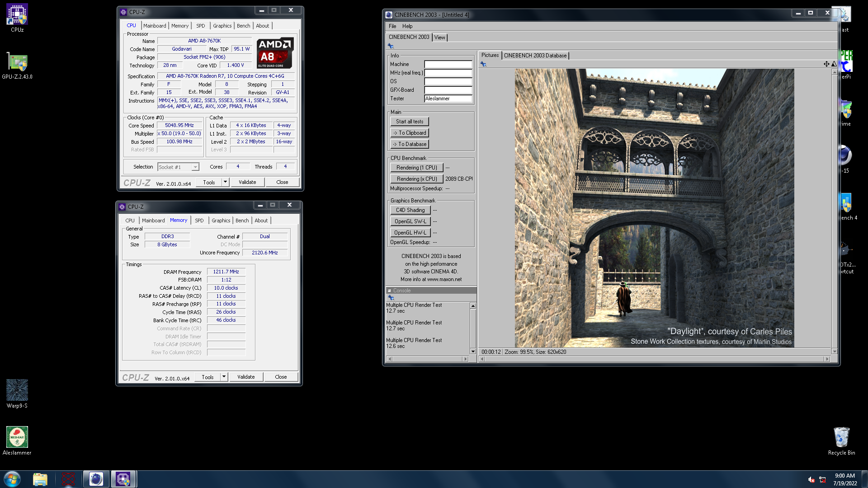Click the CINEBENCH window title icon
Viewport: 868px width, 488px height.
(388, 15)
